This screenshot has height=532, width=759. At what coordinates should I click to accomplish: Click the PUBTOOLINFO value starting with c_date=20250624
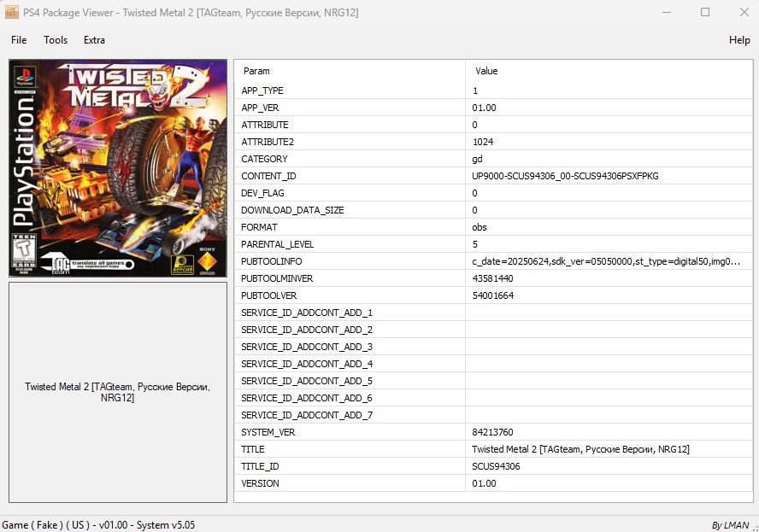point(606,261)
